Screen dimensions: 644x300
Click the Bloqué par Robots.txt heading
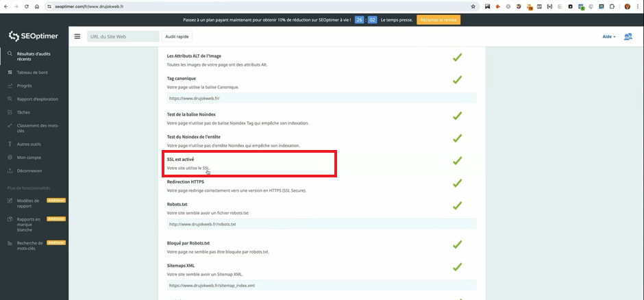pos(188,243)
